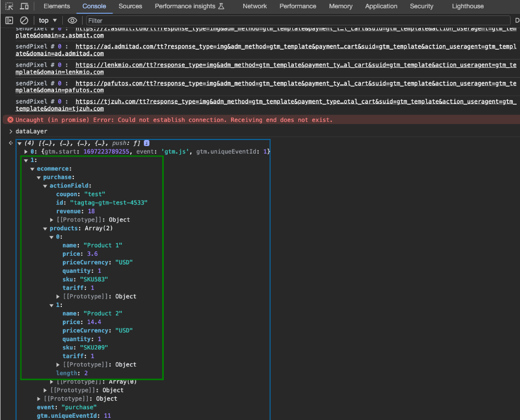Expand the Prototype under actionField
This screenshot has height=420, width=520.
[52, 220]
